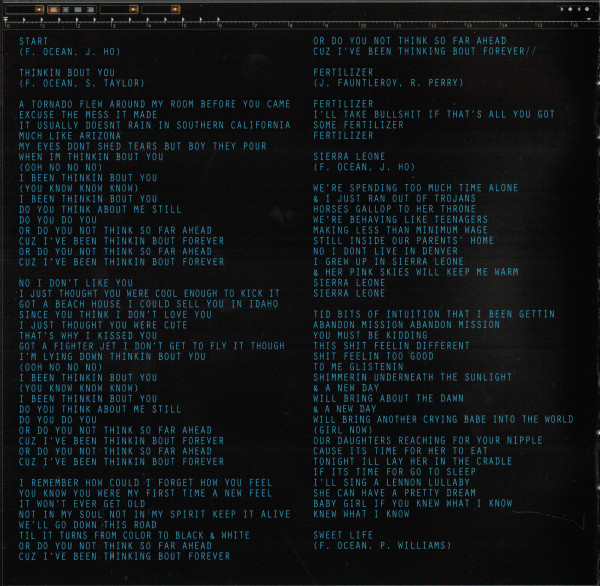Click the circle icon in top-right controls

587,9
